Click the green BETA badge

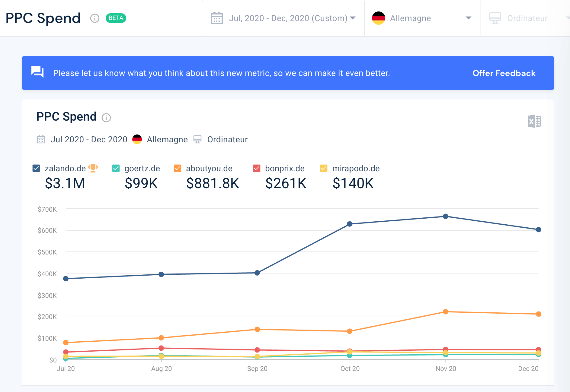(x=116, y=18)
